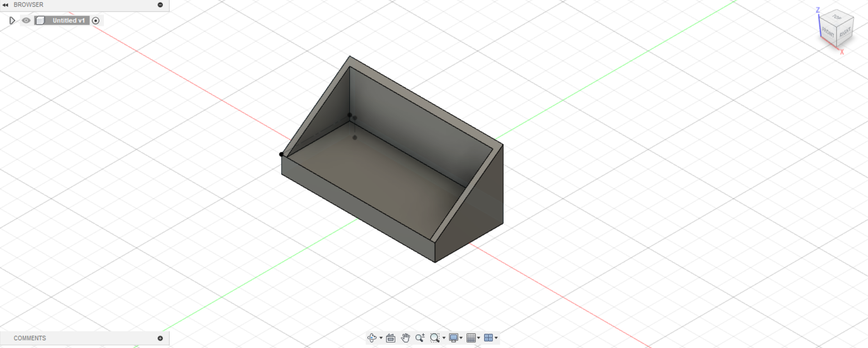Open Display Settings monitor icon
The width and height of the screenshot is (868, 348).
coord(454,338)
